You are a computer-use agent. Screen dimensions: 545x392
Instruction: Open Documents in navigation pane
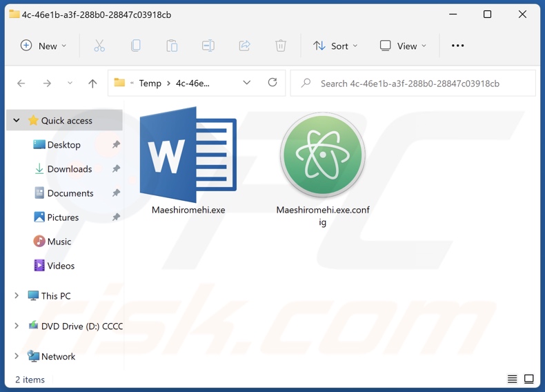tap(70, 193)
